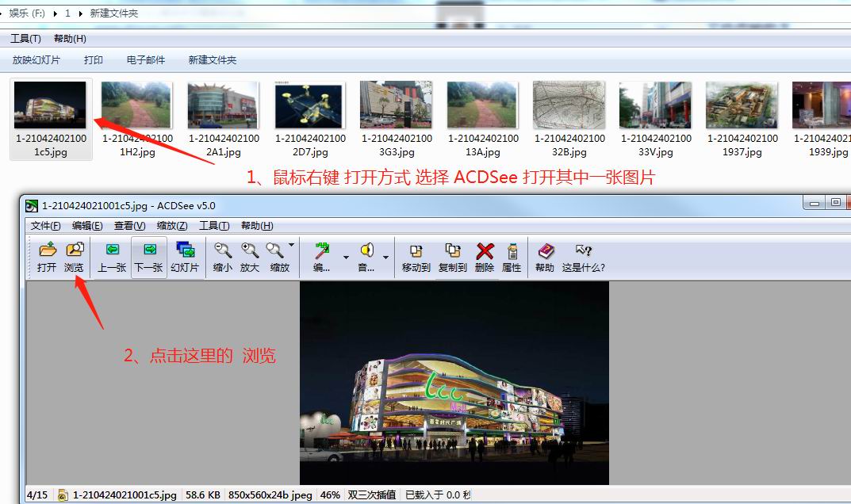Click 放映幻灯片 in the folder window toolbar
The width and height of the screenshot is (851, 504).
click(35, 59)
